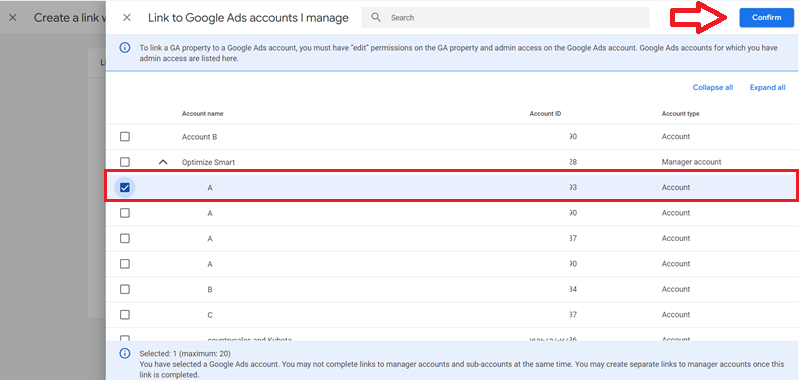The image size is (800, 380).
Task: Click account ID ending 34 in B row
Action: tap(572, 289)
